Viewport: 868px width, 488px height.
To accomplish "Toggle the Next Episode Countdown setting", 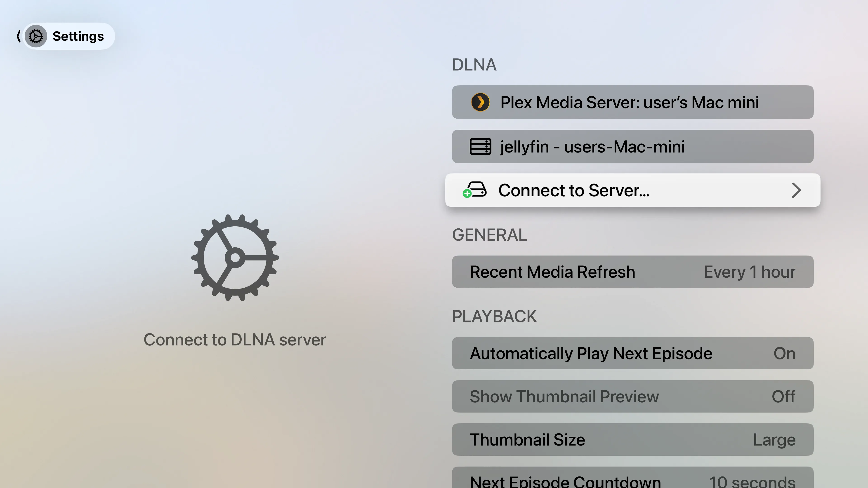I will (632, 480).
